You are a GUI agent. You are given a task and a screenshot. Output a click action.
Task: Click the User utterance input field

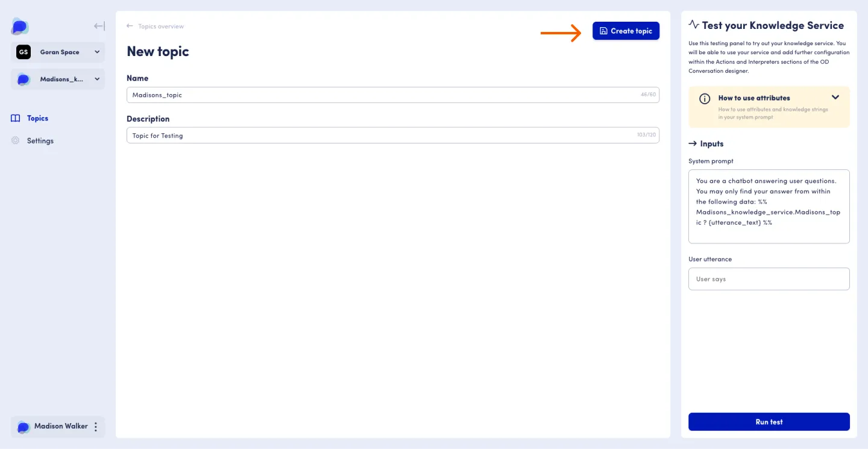click(x=769, y=279)
